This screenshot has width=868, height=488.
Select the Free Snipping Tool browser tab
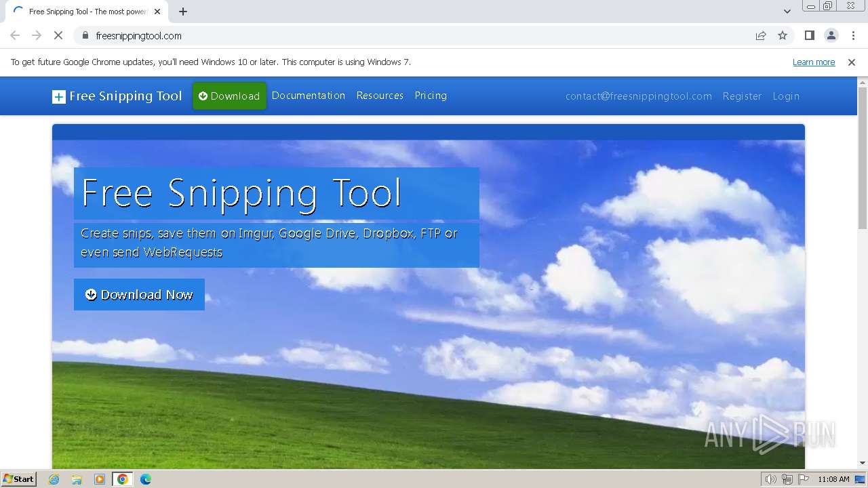pos(85,12)
